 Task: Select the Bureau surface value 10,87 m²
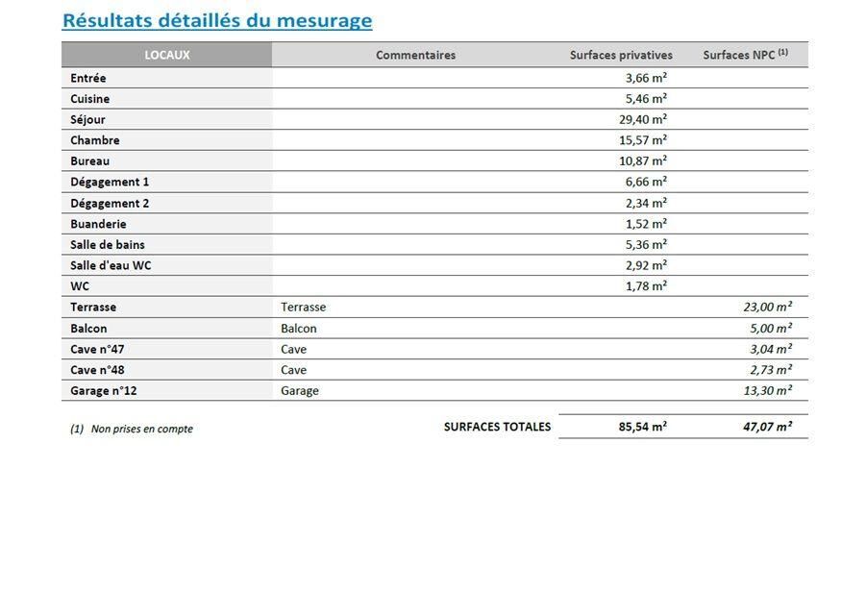[643, 161]
